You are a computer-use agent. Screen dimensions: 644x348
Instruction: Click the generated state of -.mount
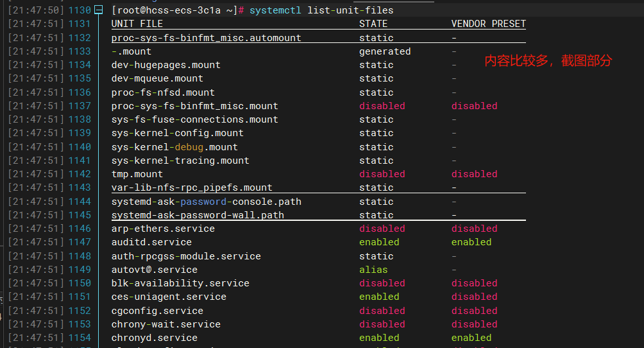[385, 51]
